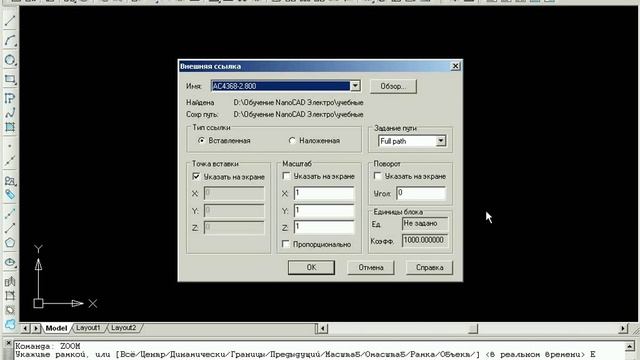
Task: Click the blue tag attribute icon
Action: 10,194
